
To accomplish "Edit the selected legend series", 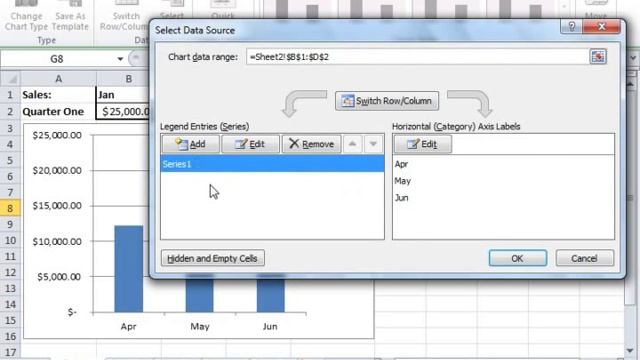I will point(250,144).
